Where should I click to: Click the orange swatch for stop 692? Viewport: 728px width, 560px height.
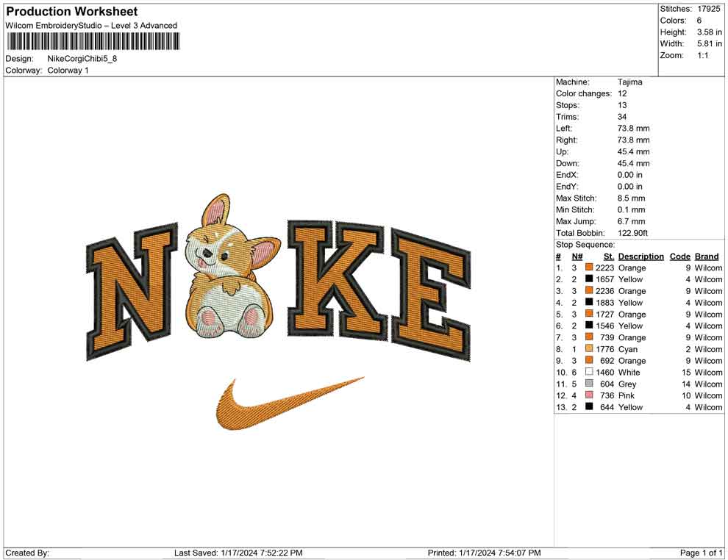pyautogui.click(x=589, y=360)
